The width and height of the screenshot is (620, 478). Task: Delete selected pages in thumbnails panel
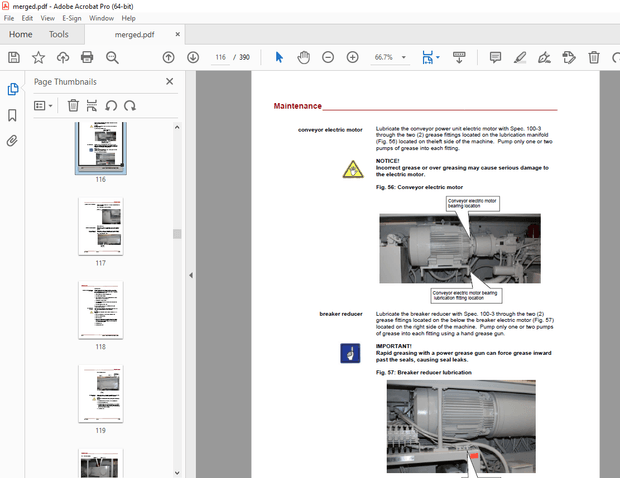click(73, 106)
